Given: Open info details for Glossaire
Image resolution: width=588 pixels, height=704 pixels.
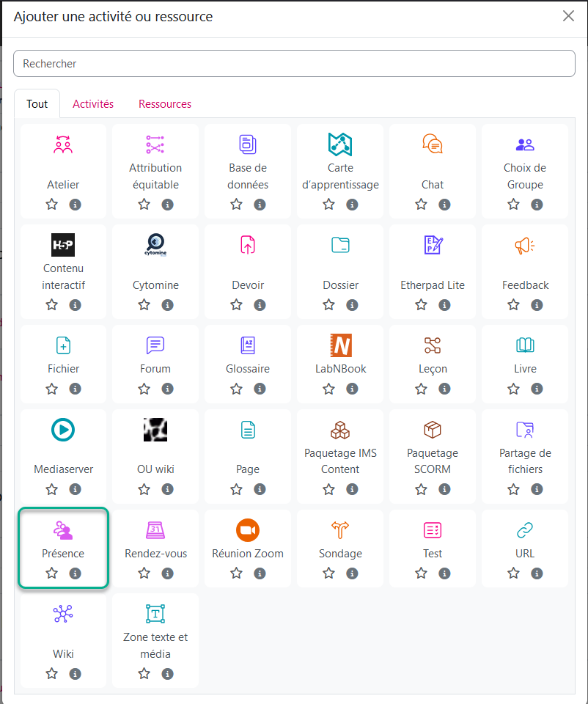Looking at the screenshot, I should tap(260, 389).
